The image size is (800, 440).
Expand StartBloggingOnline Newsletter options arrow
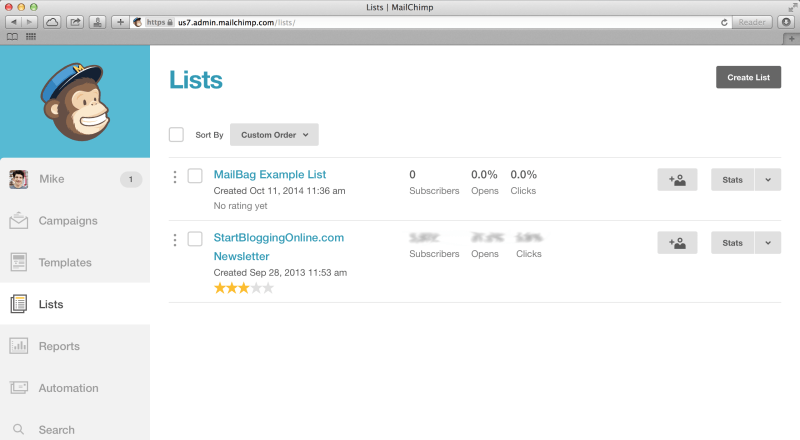point(768,243)
